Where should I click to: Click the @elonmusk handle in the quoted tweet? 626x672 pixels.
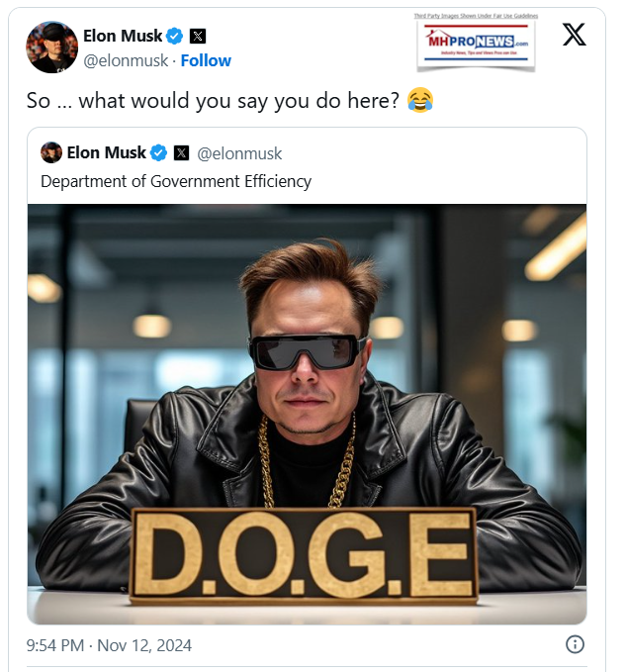[240, 152]
